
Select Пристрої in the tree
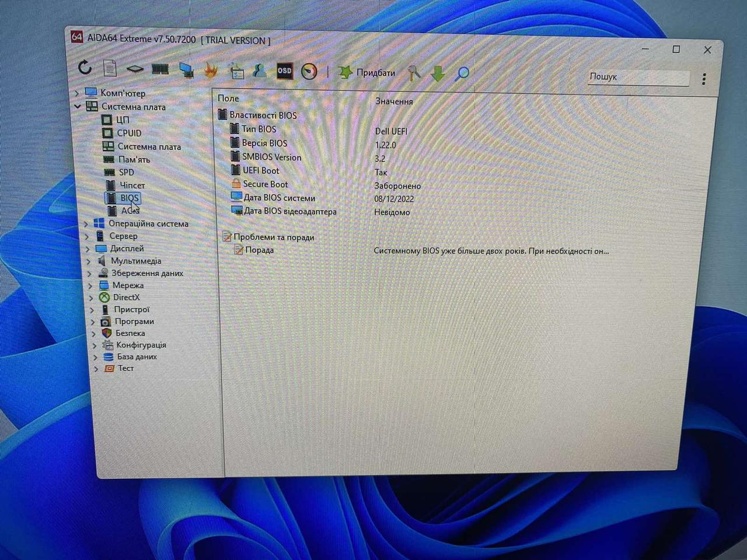(x=131, y=309)
